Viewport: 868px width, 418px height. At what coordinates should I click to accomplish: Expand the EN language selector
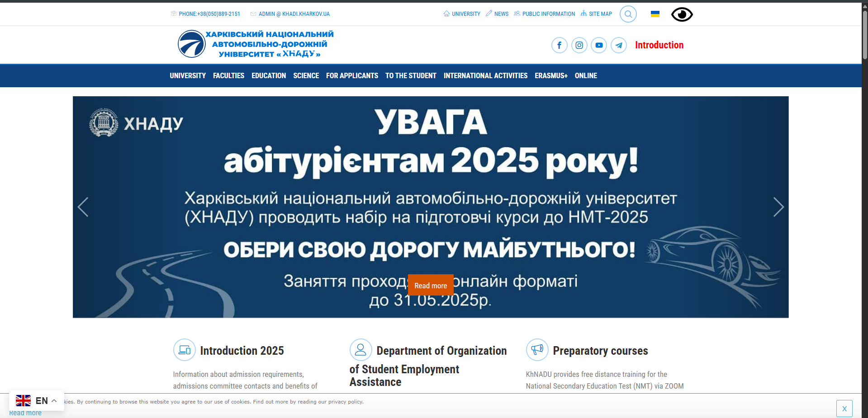click(x=37, y=400)
